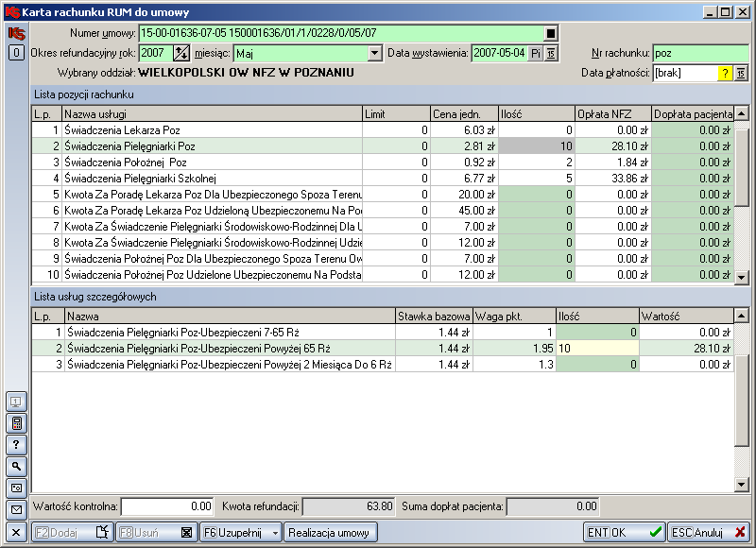Screen dimensions: 756x548
Task: Click the key/search icon in the sidebar
Action: pyautogui.click(x=16, y=467)
